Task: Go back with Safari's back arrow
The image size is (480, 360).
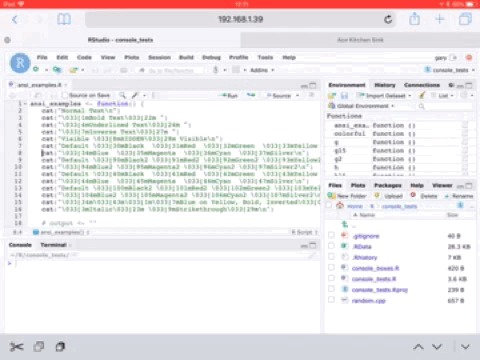Action: click(x=15, y=19)
